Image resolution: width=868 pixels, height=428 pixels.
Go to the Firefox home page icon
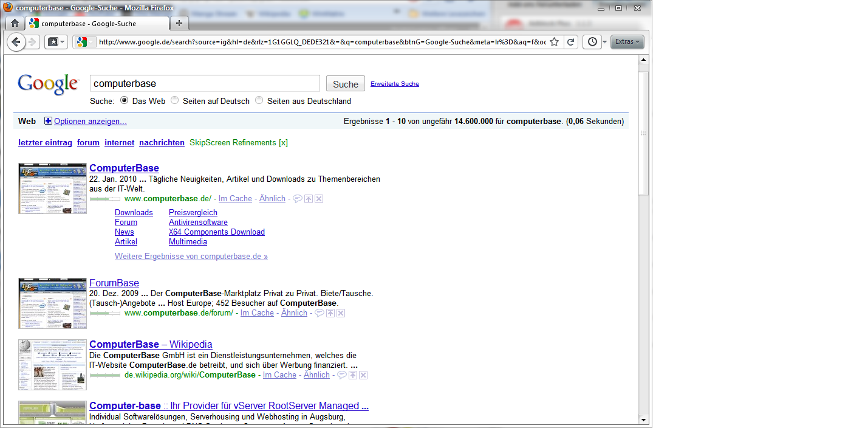(x=15, y=23)
